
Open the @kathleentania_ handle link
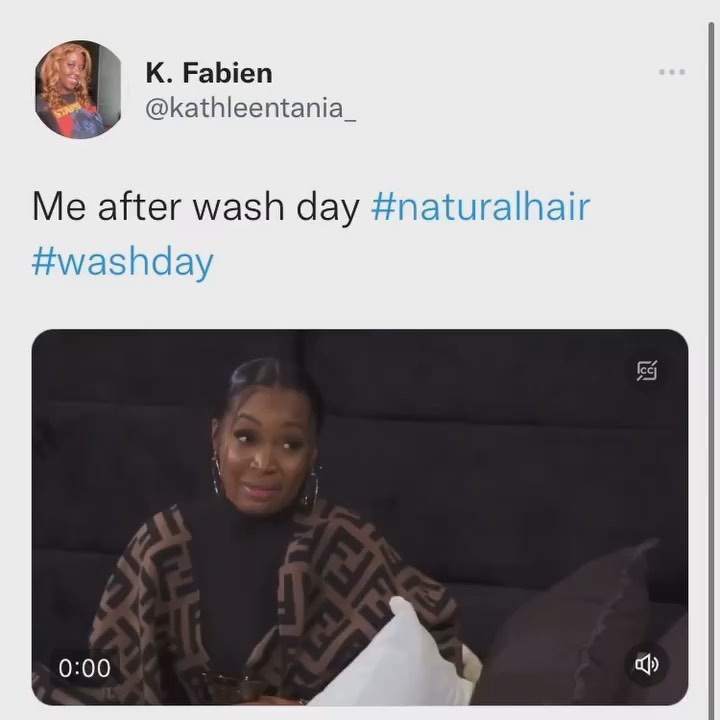(251, 109)
